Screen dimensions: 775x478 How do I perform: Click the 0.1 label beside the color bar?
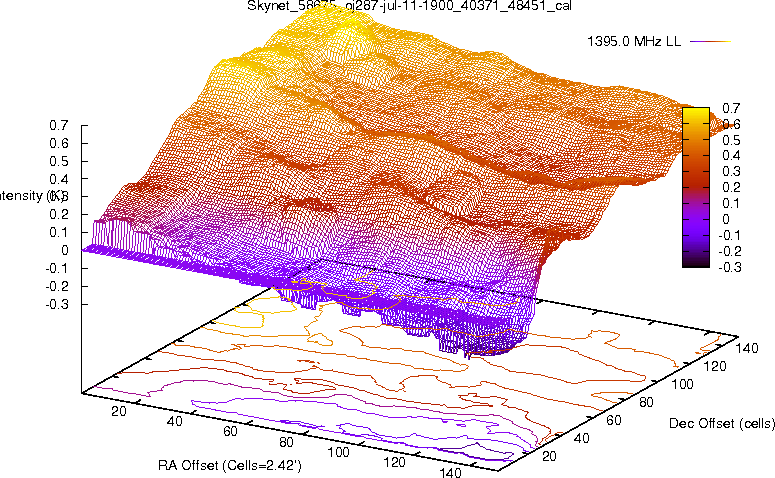coord(731,203)
